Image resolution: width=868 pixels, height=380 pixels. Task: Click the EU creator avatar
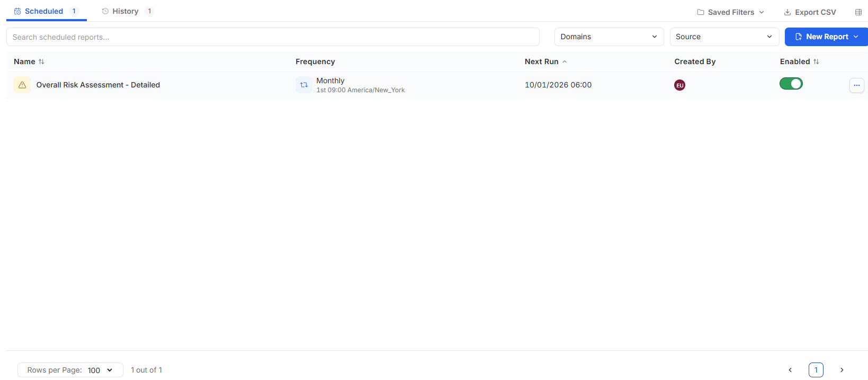click(x=679, y=85)
